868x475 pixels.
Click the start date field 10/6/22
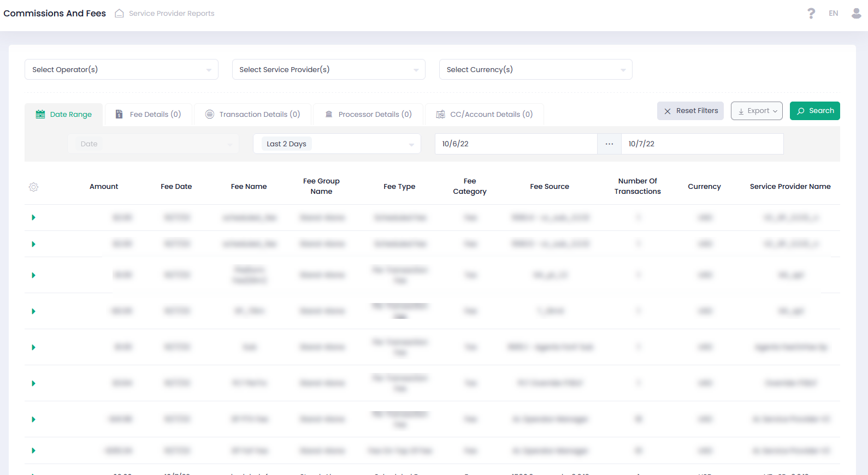515,144
